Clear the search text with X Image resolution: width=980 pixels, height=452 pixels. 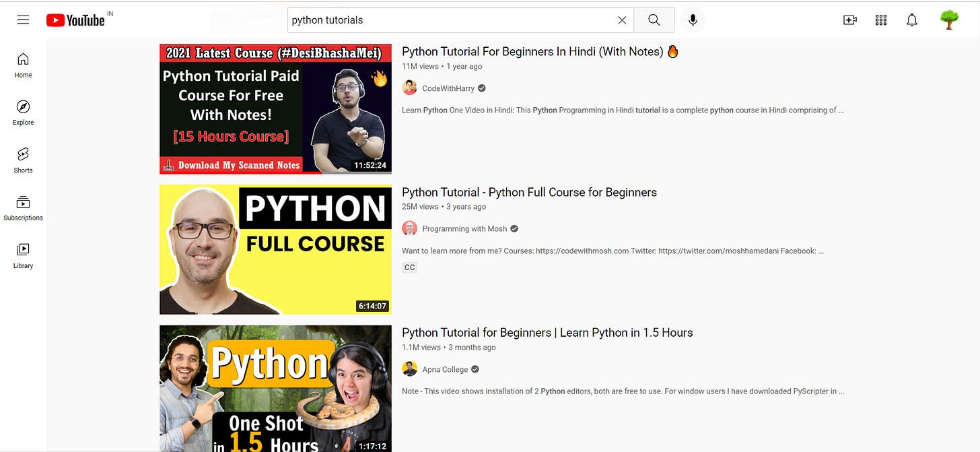(622, 20)
